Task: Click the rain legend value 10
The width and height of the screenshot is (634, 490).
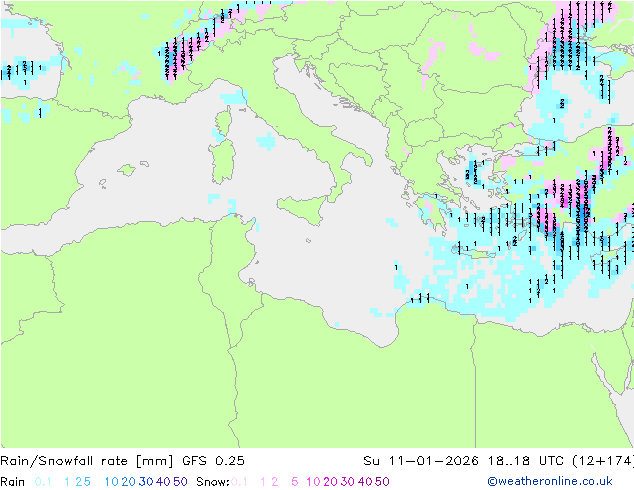Action: [111, 482]
